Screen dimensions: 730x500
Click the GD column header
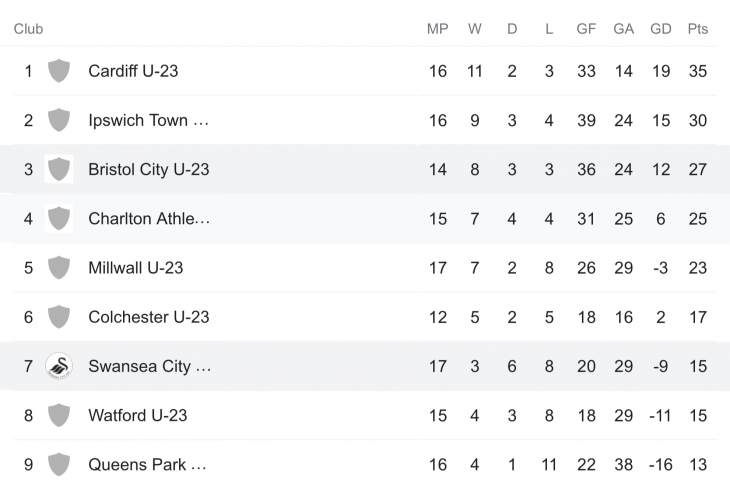point(661,29)
